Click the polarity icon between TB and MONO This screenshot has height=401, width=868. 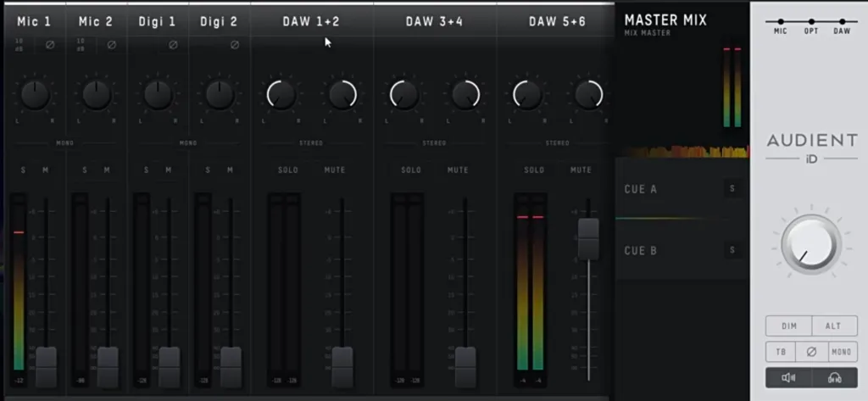(811, 351)
